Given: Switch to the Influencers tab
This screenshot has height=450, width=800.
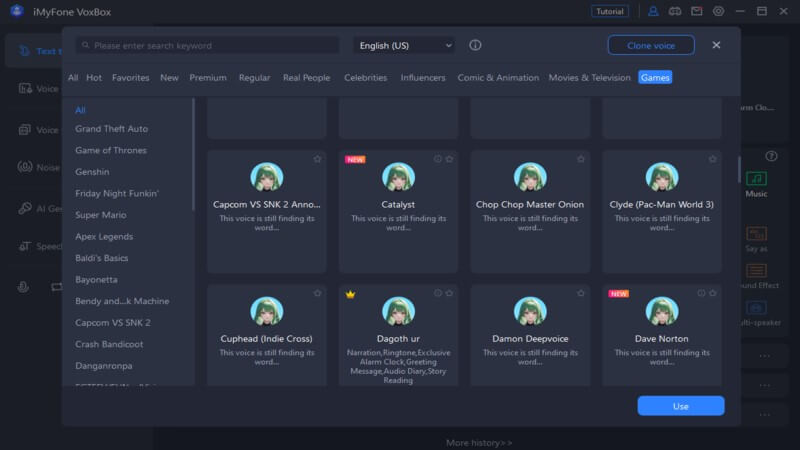Looking at the screenshot, I should (423, 78).
